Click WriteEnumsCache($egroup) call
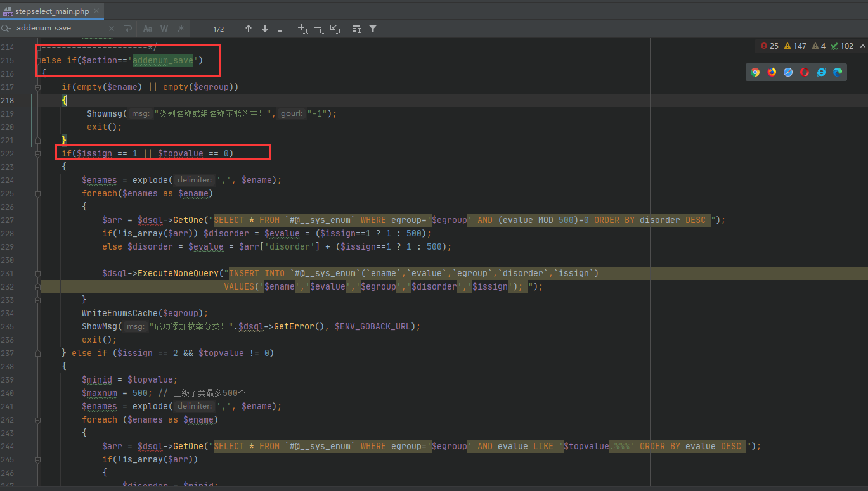Image resolution: width=868 pixels, height=491 pixels. [x=145, y=313]
